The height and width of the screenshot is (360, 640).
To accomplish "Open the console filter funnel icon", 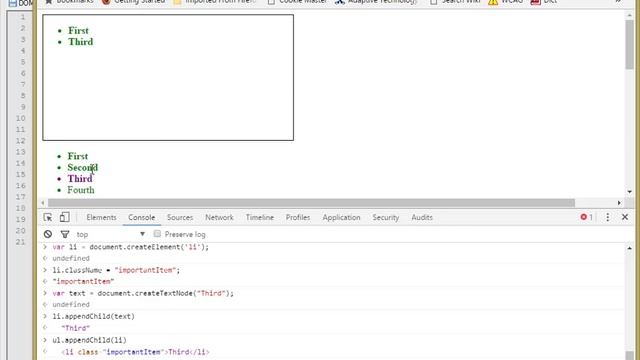I will click(64, 234).
